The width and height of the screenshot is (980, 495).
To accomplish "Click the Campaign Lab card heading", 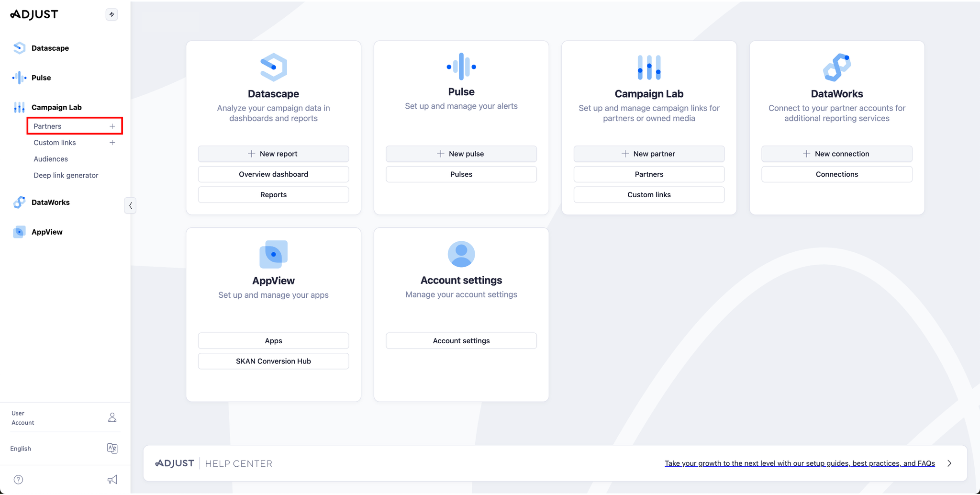I will pyautogui.click(x=649, y=94).
